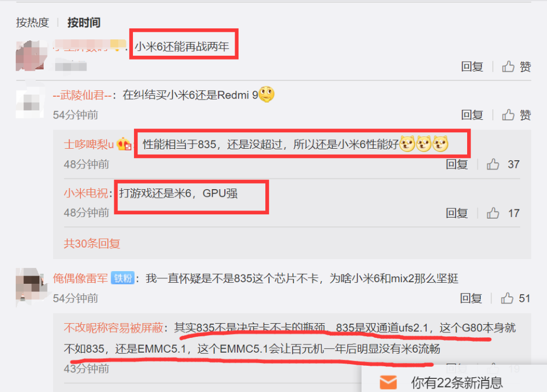Viewport: 547px width, 392px height.
Task: Like the 小米6还能再战两年 comment
Action: (x=516, y=66)
